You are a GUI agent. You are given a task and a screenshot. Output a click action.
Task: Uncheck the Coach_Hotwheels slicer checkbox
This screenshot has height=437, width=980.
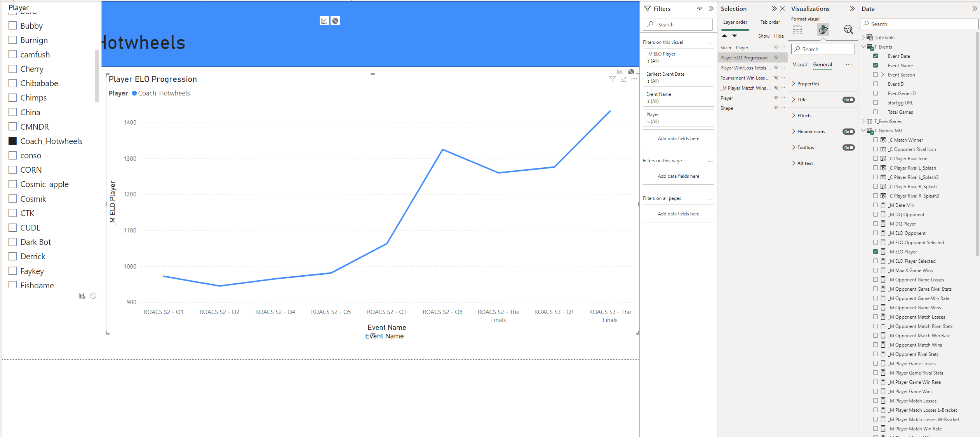pos(13,141)
